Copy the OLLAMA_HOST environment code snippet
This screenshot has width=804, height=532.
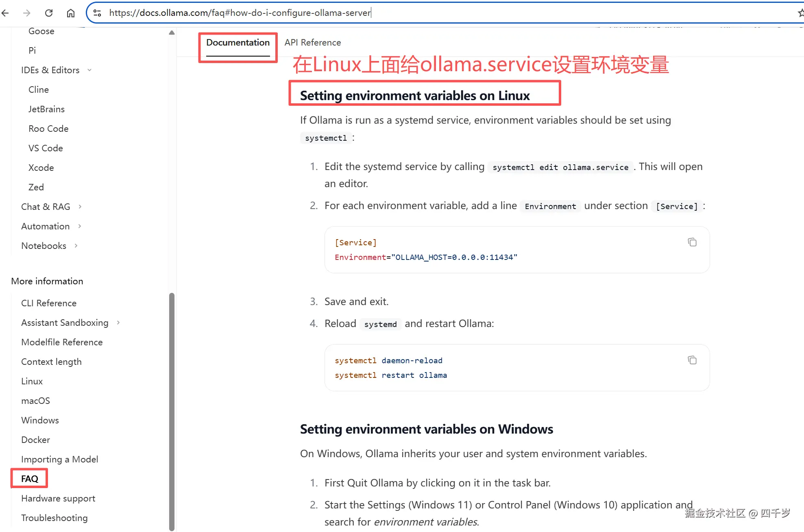click(692, 242)
